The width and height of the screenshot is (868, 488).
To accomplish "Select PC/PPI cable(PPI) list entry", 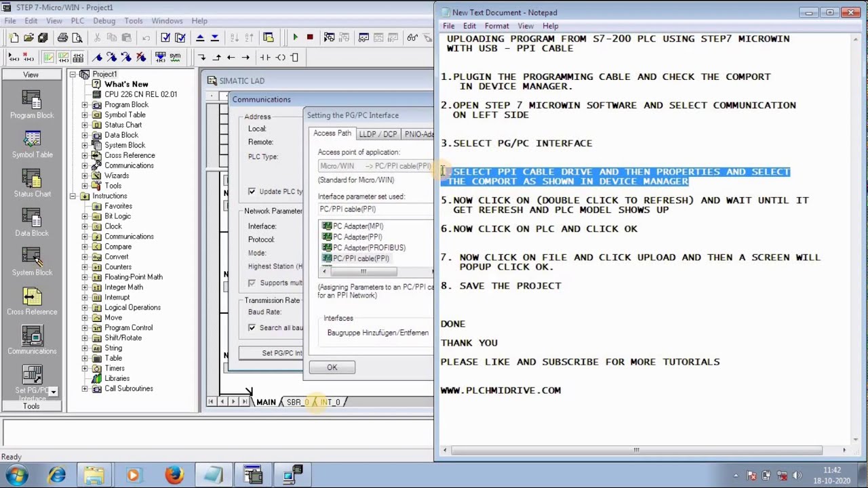I will (356, 258).
